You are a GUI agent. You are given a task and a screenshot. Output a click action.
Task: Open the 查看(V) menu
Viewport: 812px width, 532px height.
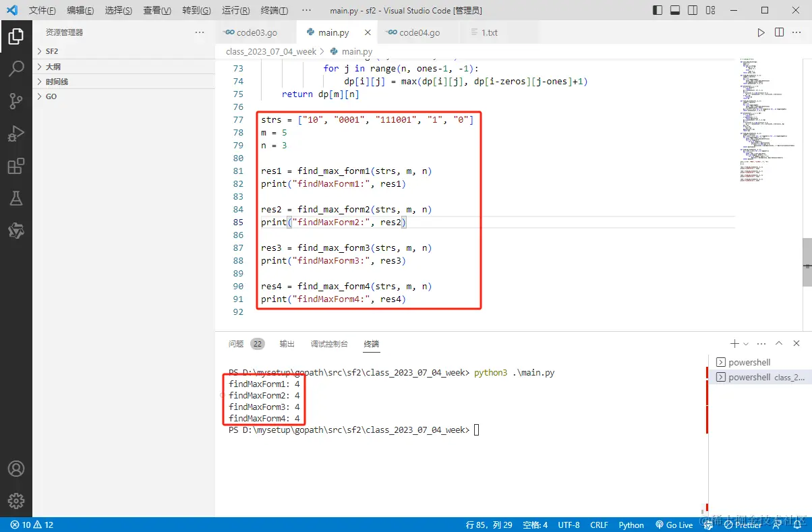tap(157, 11)
